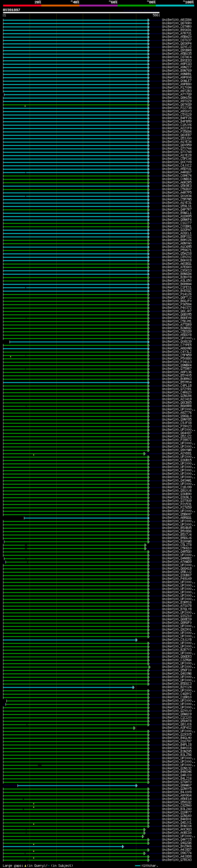Open the UniRef100_Q08G39 subject label
This screenshot has height=868, width=197.
pos(176,342)
